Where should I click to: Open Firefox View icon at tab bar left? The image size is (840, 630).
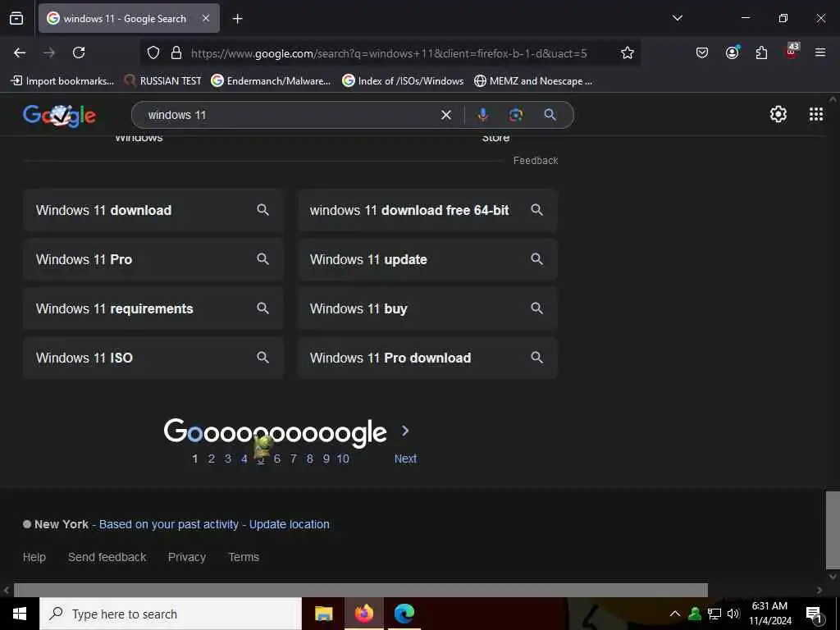(x=16, y=18)
